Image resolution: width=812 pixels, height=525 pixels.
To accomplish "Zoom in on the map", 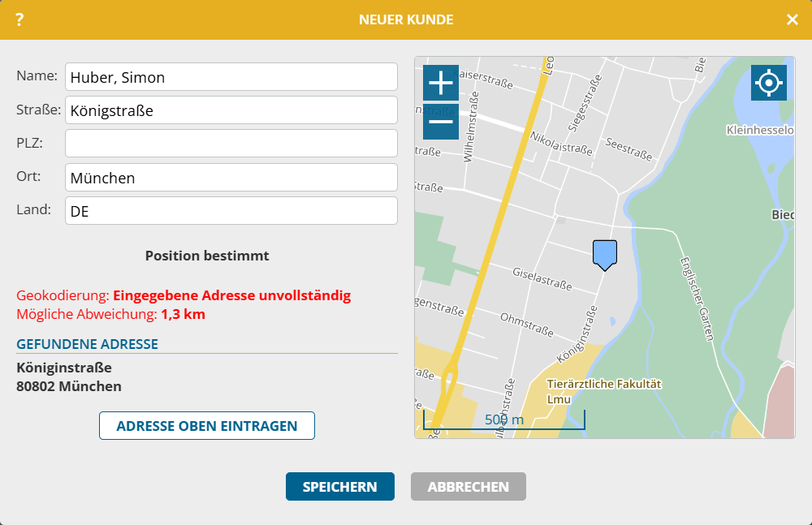I will point(441,83).
